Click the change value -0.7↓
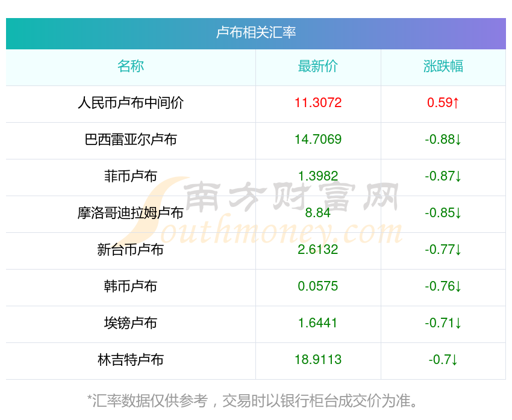Screen dimensions: 512x420 443,360
